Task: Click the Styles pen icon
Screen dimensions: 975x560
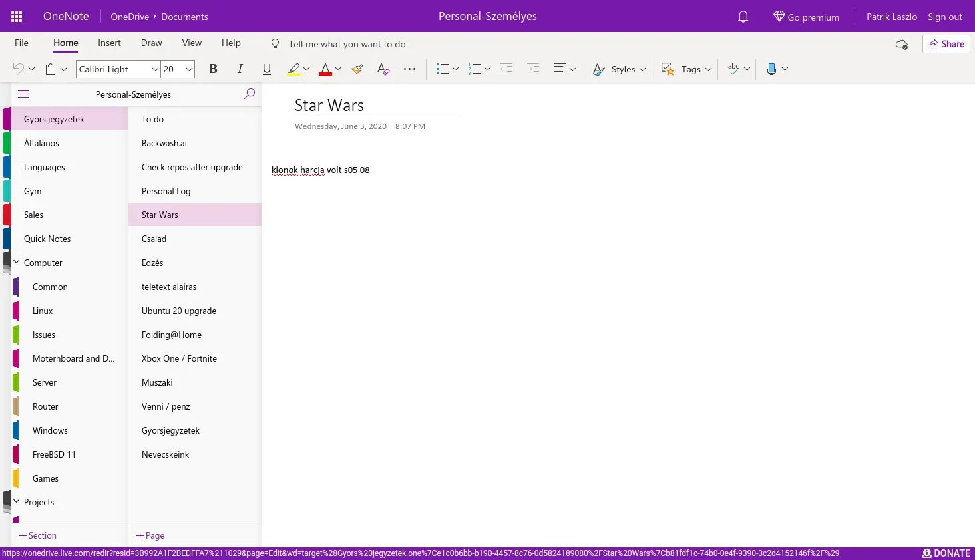Action: pos(599,69)
